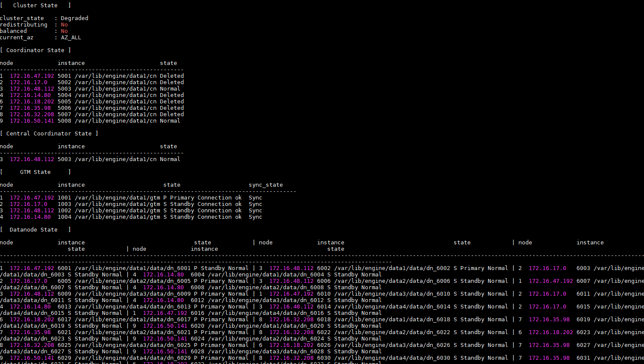
Task: Click the path ending in dn_6006
Action: click(x=392, y=281)
